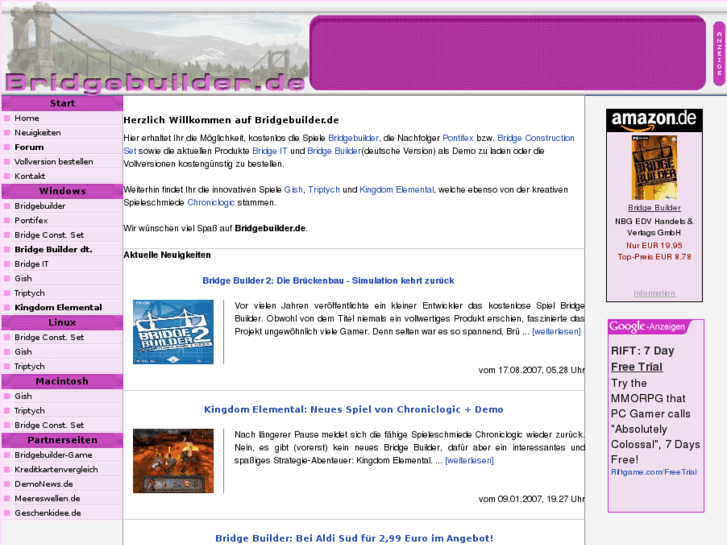Image resolution: width=727 pixels, height=545 pixels.
Task: Click the Bridgebuilder.de site logo
Action: [x=155, y=82]
